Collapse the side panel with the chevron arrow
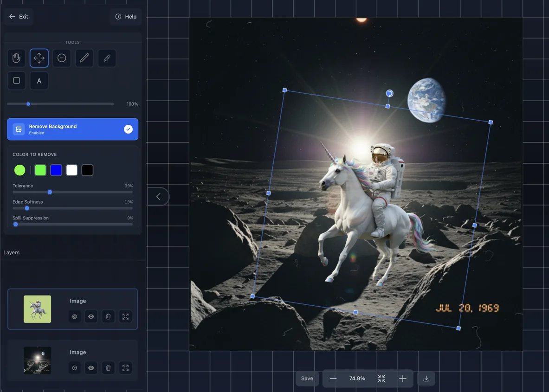 tap(158, 196)
